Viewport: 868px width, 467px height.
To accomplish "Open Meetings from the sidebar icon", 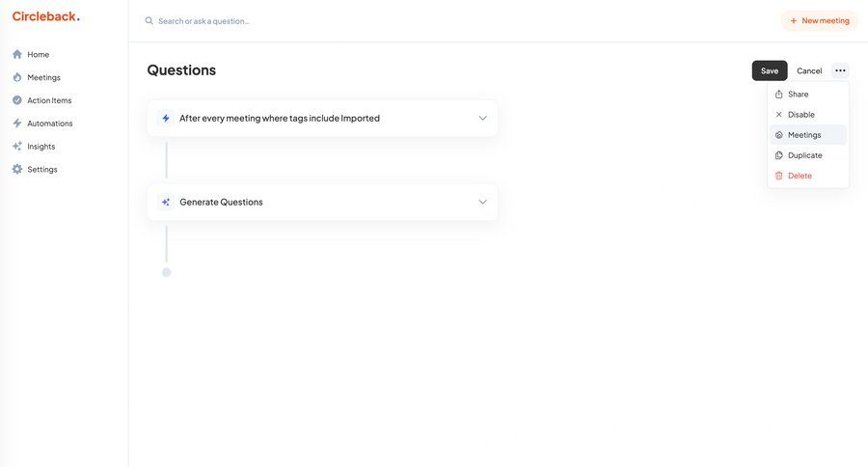I will [17, 77].
